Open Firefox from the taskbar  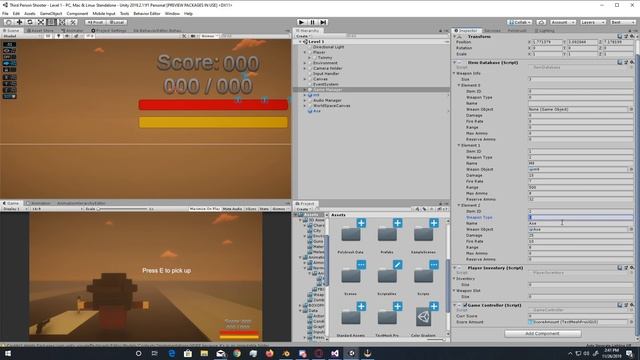[269, 353]
